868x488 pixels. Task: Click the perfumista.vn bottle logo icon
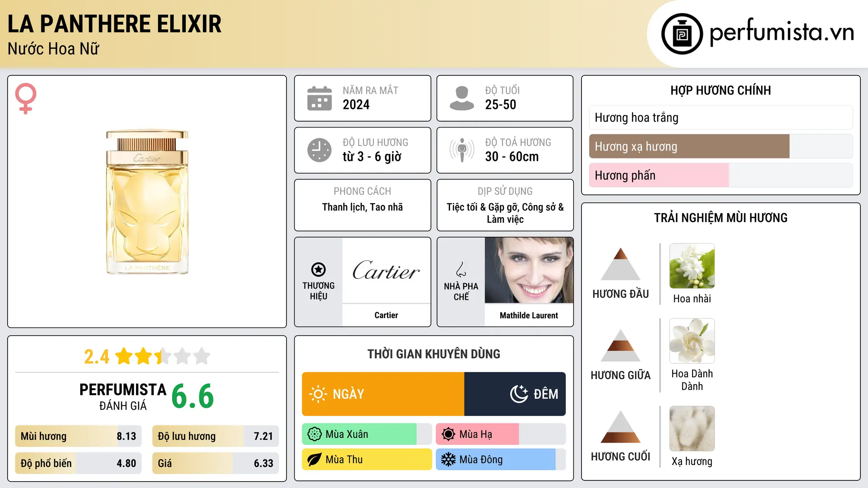(682, 34)
